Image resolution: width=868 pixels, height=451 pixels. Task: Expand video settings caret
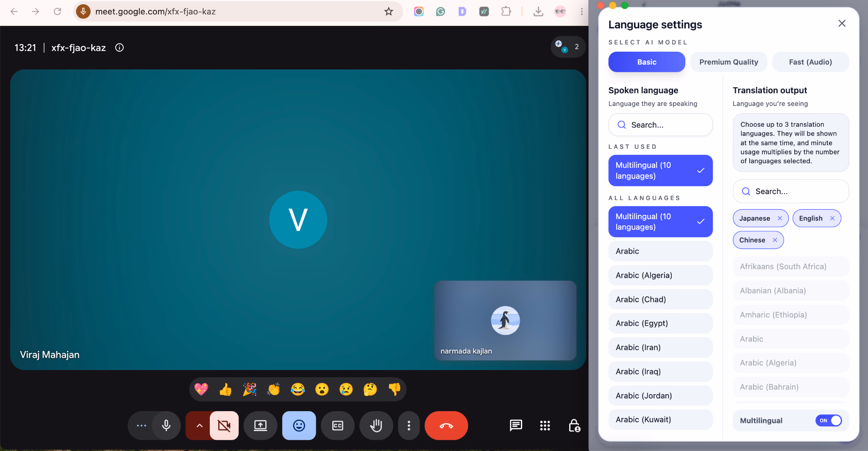coord(199,425)
